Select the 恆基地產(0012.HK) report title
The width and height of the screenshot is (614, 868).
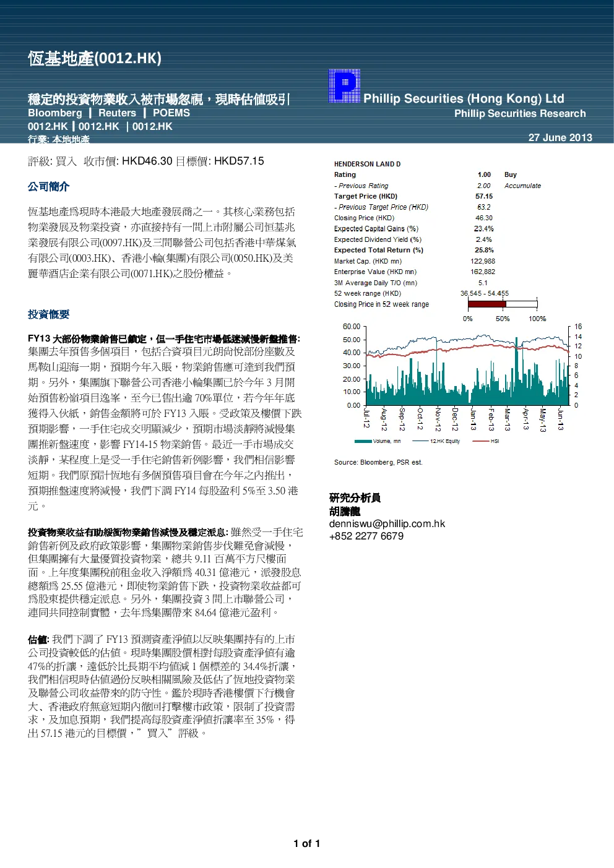point(94,58)
